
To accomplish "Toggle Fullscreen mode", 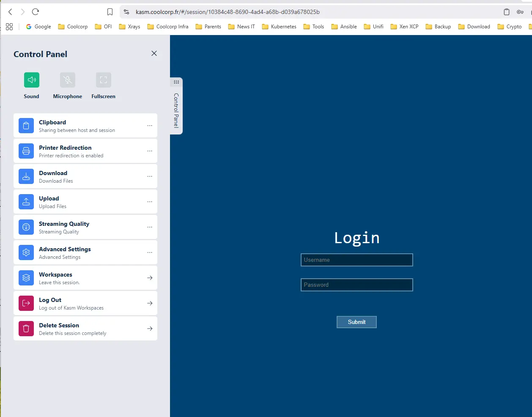I will pos(103,80).
